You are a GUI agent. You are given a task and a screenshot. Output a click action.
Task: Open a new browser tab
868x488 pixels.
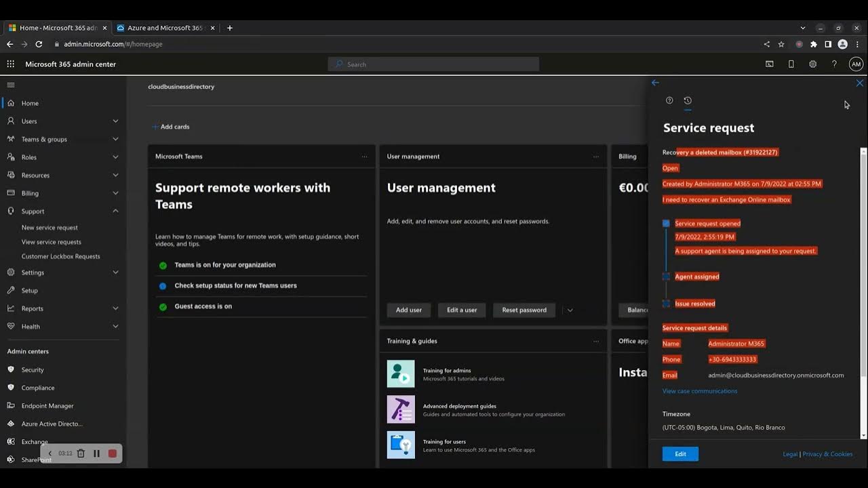tap(230, 28)
